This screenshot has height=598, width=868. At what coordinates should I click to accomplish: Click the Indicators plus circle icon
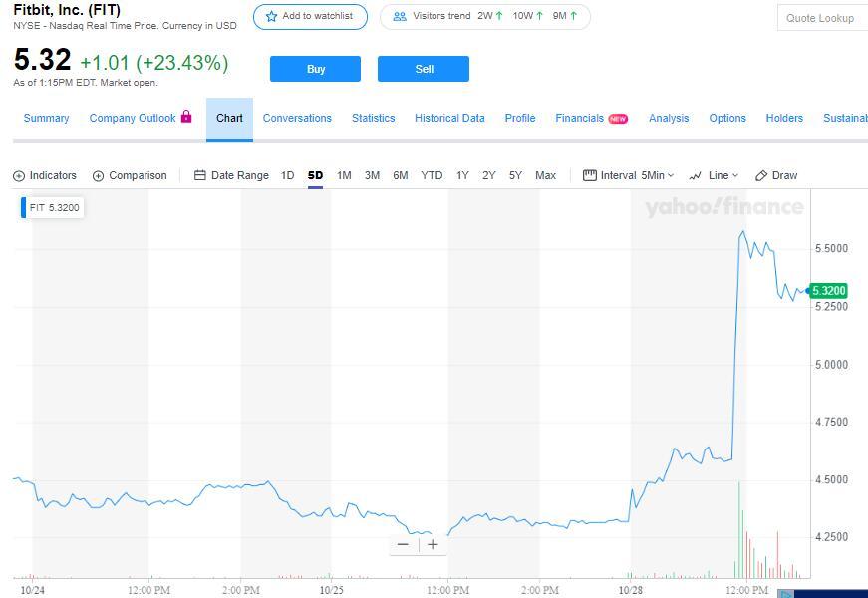(19, 176)
